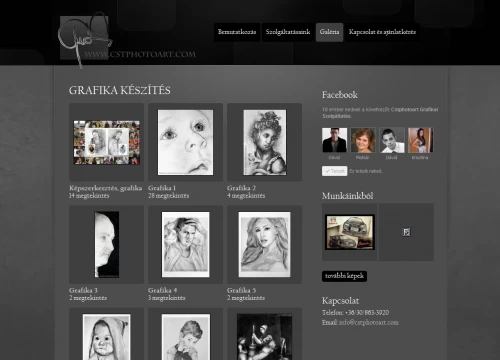500x360 pixels.
Task: Open the Szolgáltatásaink menu item
Action: (x=288, y=32)
